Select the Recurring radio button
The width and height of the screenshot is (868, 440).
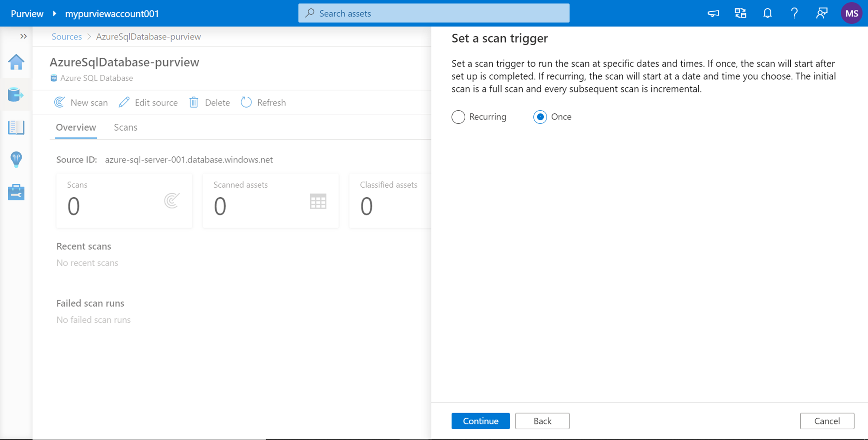(x=458, y=117)
